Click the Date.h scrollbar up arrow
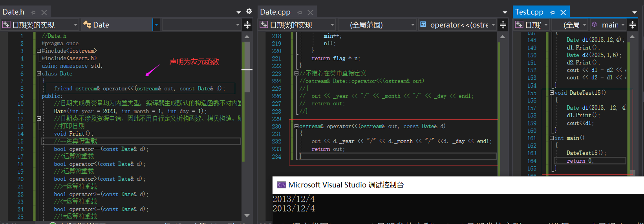This screenshot has height=224, width=644. click(247, 37)
